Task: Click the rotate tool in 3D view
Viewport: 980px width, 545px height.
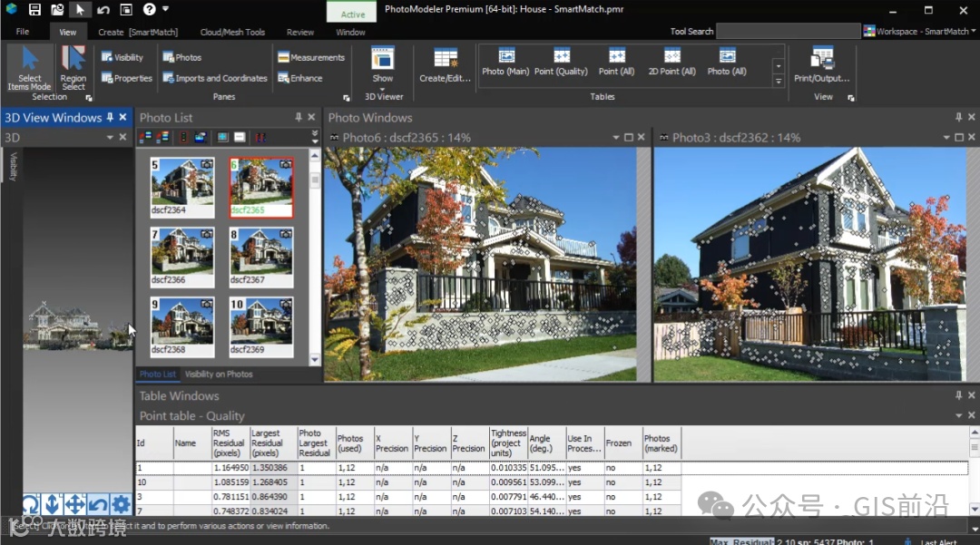Action: (31, 504)
